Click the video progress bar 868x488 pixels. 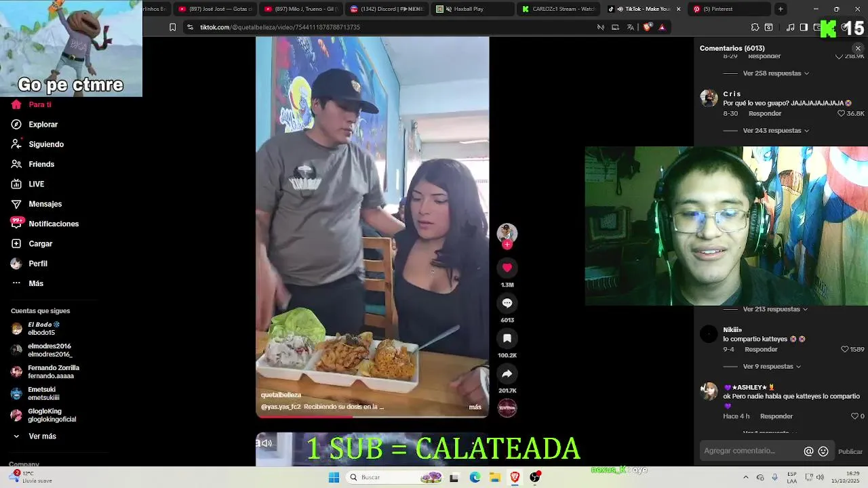pyautogui.click(x=372, y=416)
